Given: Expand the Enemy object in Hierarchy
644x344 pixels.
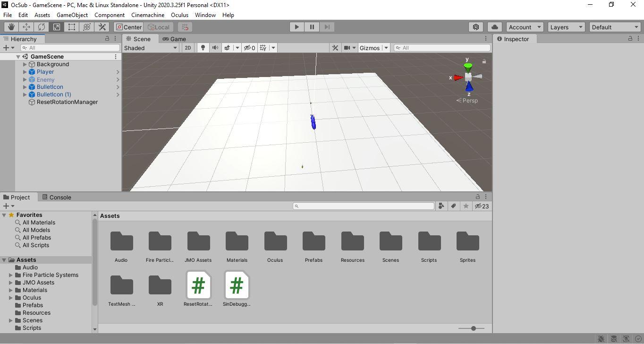Looking at the screenshot, I should (25, 79).
